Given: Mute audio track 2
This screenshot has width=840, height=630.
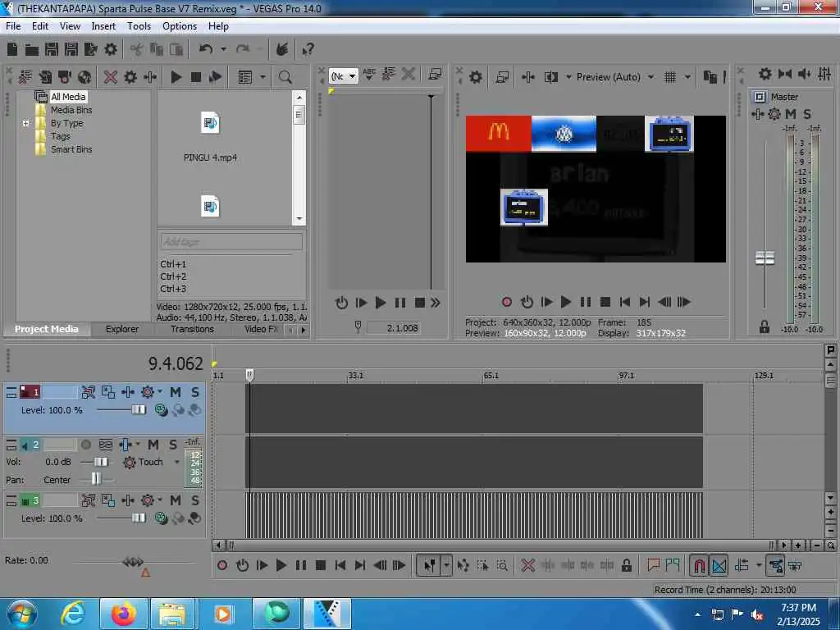Looking at the screenshot, I should click(x=153, y=445).
